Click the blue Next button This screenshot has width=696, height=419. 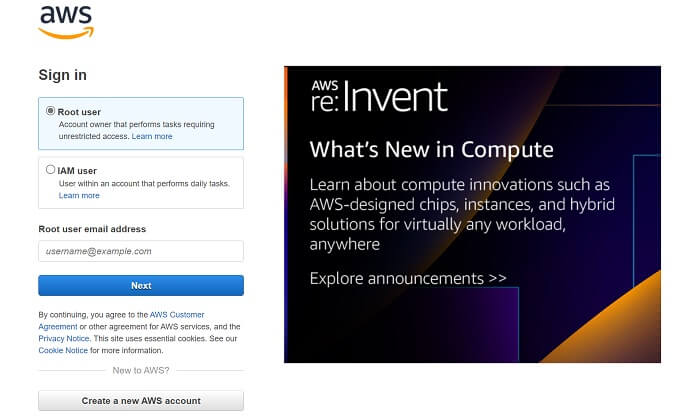(x=141, y=285)
